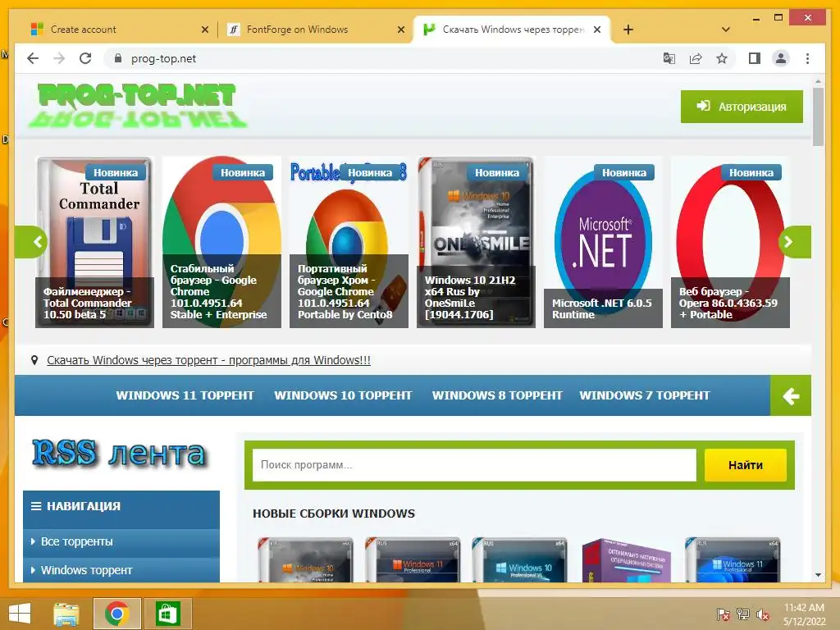
Task: Open Opera 86.0.4363.59 + Portable card
Action: coord(730,242)
